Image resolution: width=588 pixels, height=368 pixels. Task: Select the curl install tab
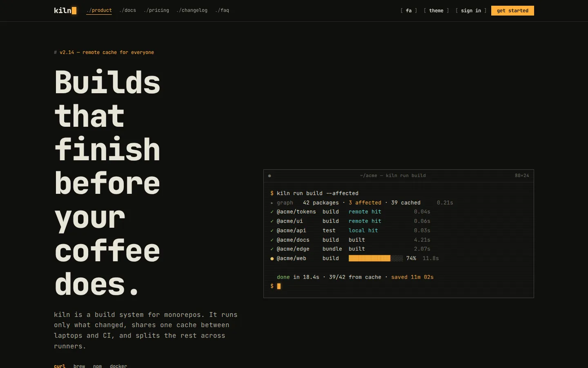click(x=60, y=366)
